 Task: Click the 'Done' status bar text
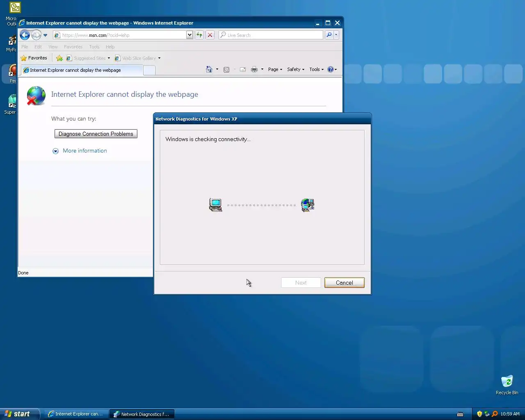23,273
